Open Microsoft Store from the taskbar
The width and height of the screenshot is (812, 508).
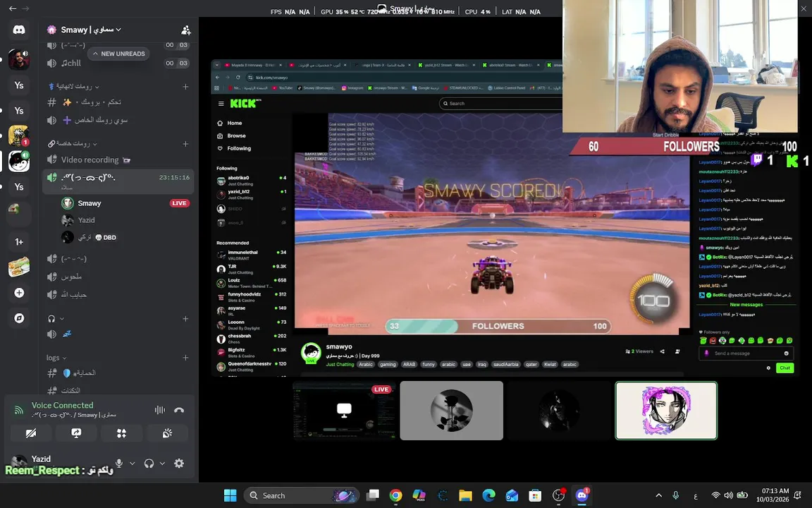pos(535,495)
